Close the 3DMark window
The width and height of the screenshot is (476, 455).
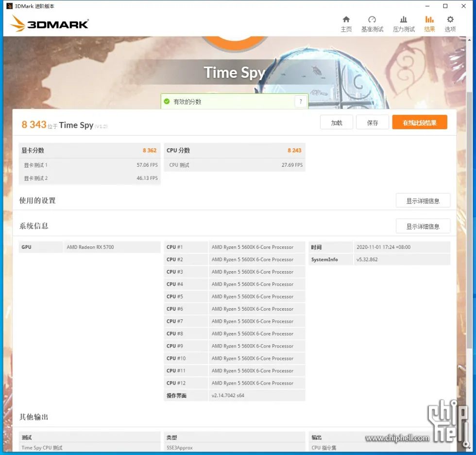click(463, 6)
